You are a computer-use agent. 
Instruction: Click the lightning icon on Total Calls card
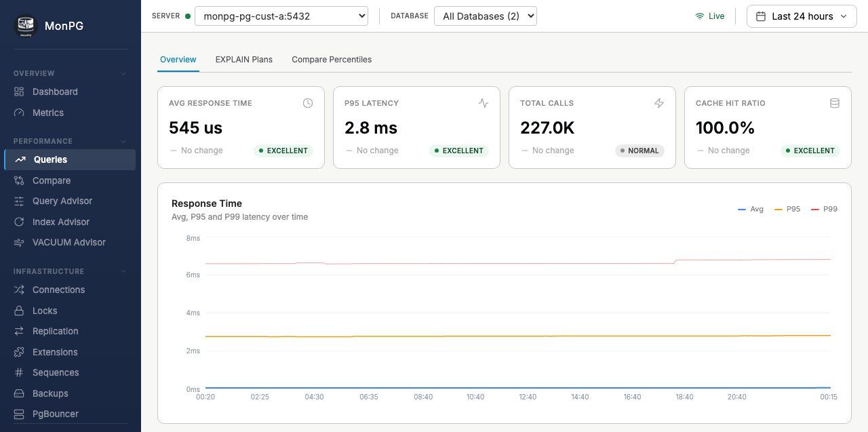click(x=659, y=103)
